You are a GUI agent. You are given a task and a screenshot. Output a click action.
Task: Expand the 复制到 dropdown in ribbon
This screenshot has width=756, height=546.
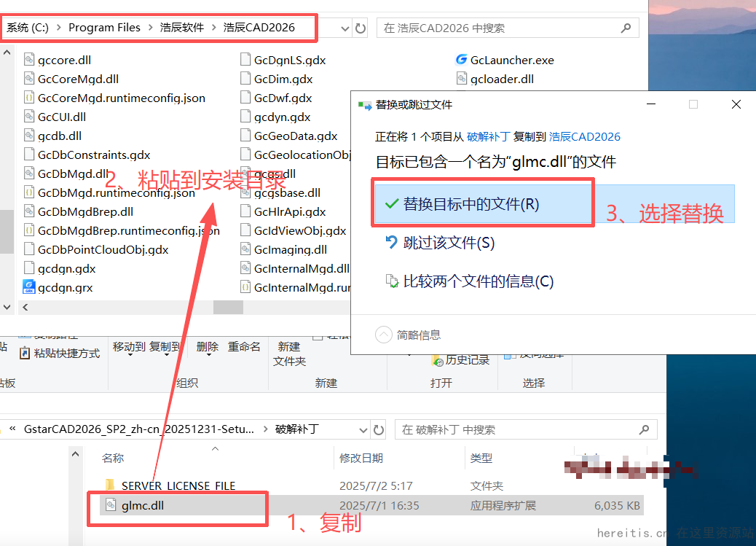point(166,355)
